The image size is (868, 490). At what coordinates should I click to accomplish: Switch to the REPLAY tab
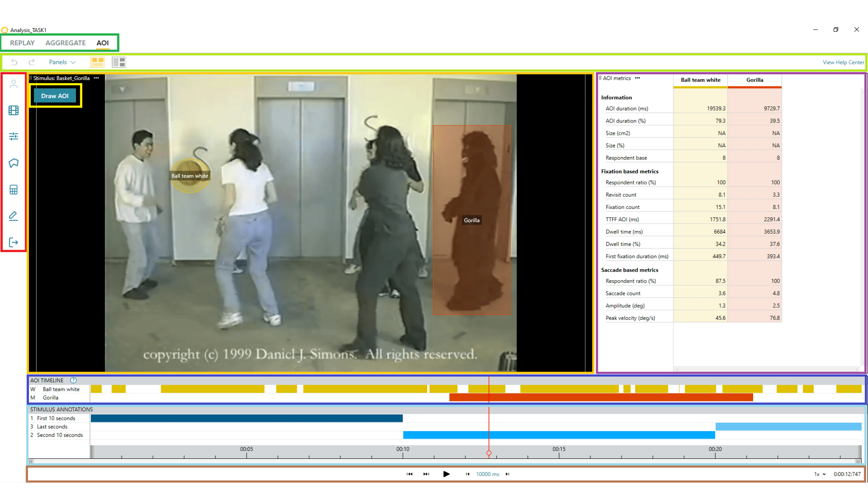(x=22, y=43)
